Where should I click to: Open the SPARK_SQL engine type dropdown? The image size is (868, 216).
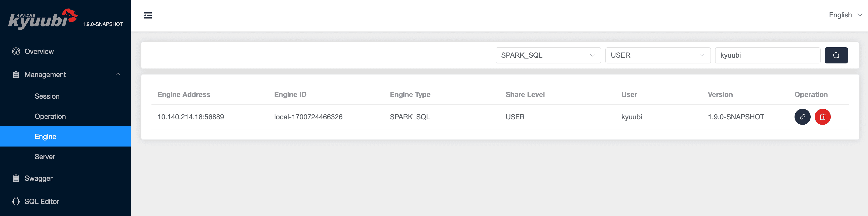tap(548, 55)
